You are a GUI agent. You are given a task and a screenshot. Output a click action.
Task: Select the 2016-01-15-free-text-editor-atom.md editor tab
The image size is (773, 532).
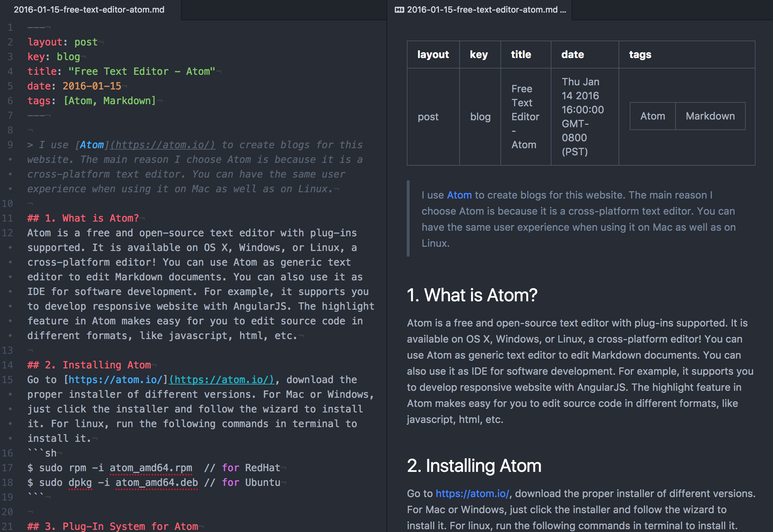pyautogui.click(x=89, y=10)
